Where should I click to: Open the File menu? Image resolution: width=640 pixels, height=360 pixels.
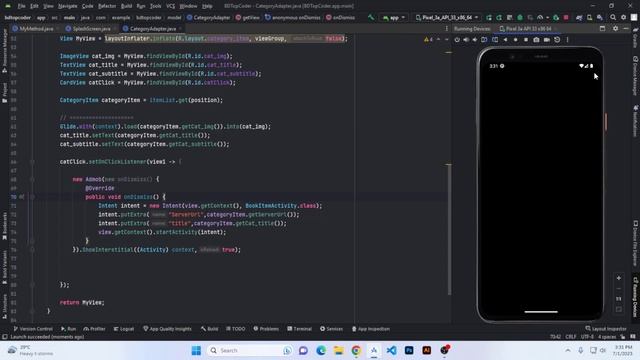(x=22, y=6)
